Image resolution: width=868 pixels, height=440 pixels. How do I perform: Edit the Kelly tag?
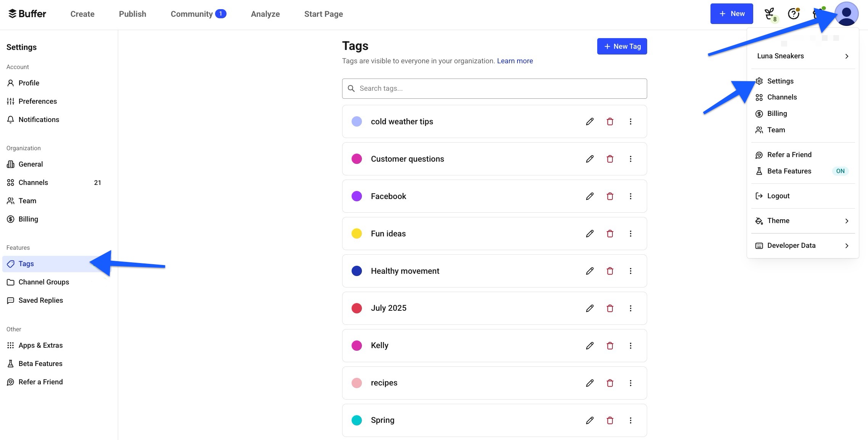(x=590, y=345)
